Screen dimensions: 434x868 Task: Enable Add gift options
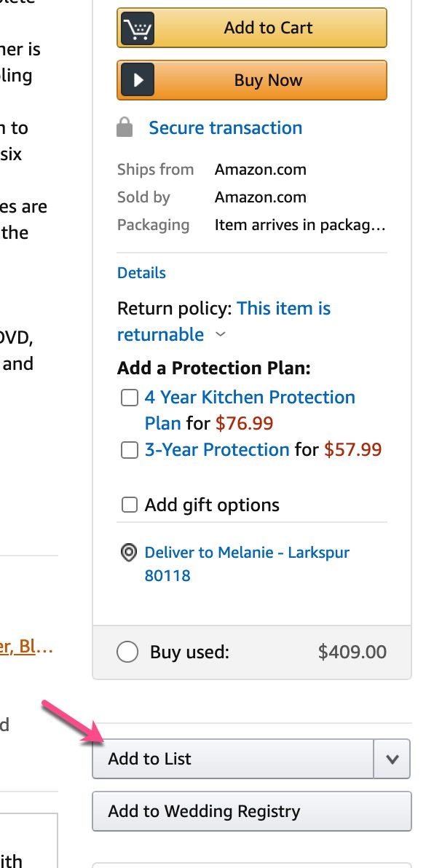(129, 504)
